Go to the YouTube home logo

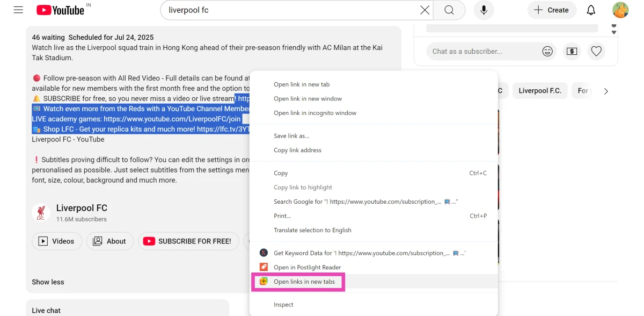coord(60,10)
